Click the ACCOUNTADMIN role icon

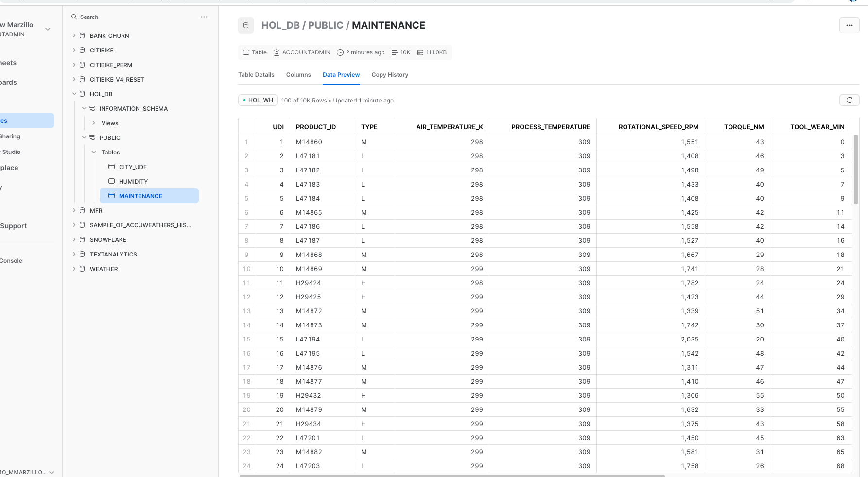click(x=277, y=52)
